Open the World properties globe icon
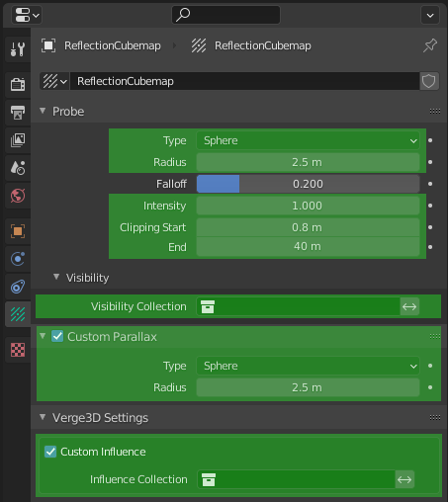Screen dimensions: 448x502 [x=18, y=196]
